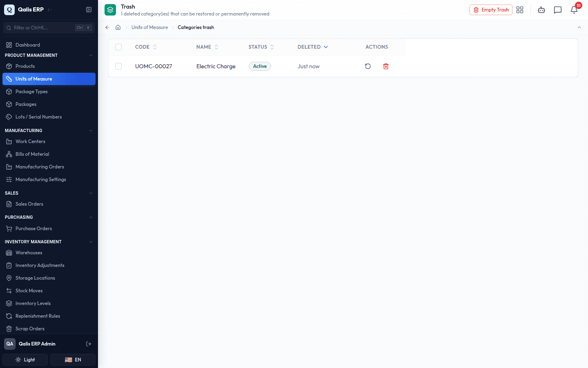
Task: Open the apps grid icon
Action: pyautogui.click(x=520, y=10)
